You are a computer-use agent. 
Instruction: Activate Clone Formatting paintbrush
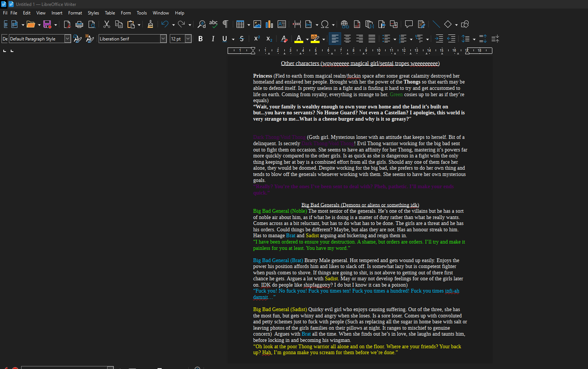point(150,25)
